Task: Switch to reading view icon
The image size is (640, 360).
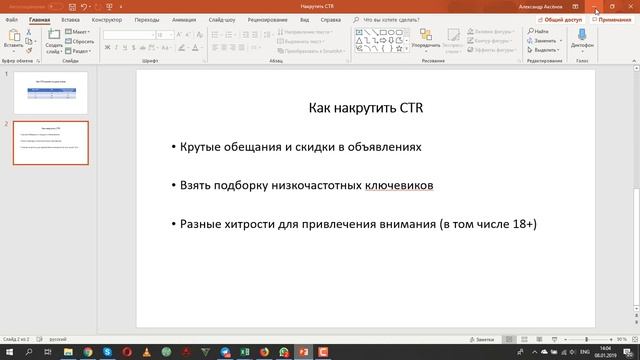Action: 539,340
